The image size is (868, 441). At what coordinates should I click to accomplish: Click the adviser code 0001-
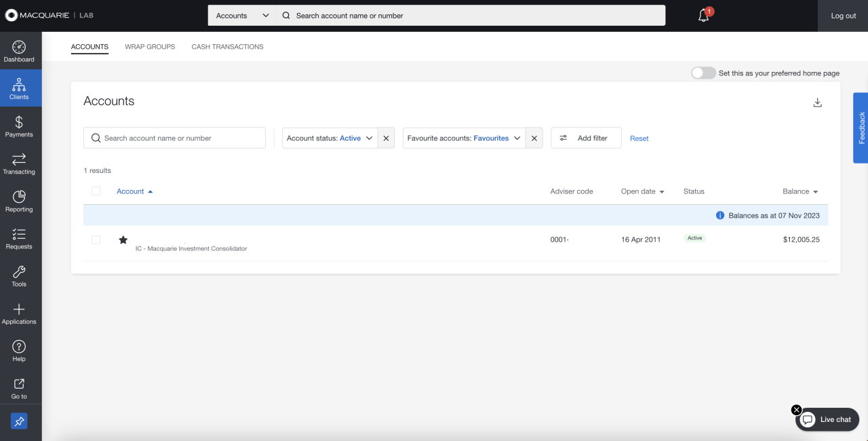click(x=559, y=239)
